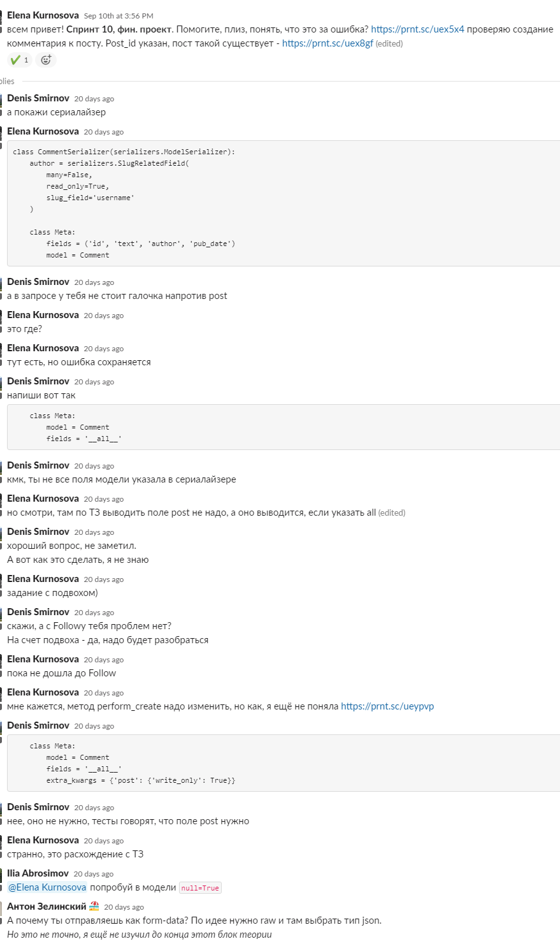Click the null=True inline code snippet
The width and height of the screenshot is (560, 946).
click(x=200, y=888)
